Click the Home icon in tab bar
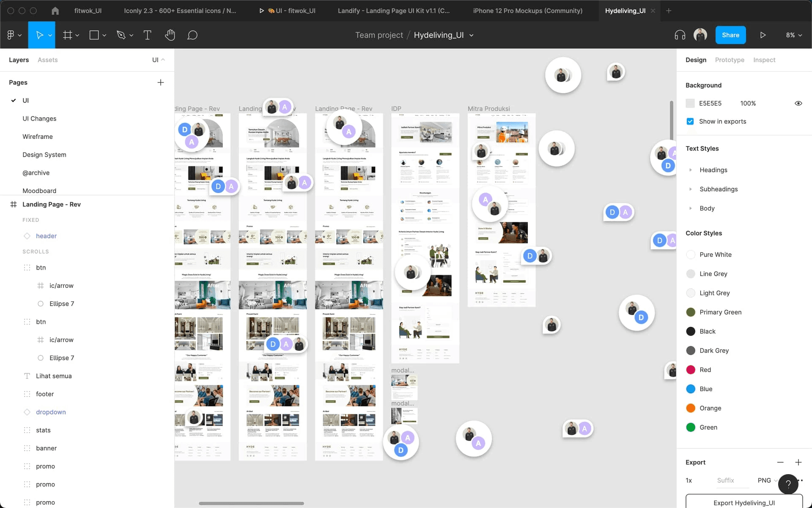Viewport: 812px width, 508px height. [x=55, y=11]
